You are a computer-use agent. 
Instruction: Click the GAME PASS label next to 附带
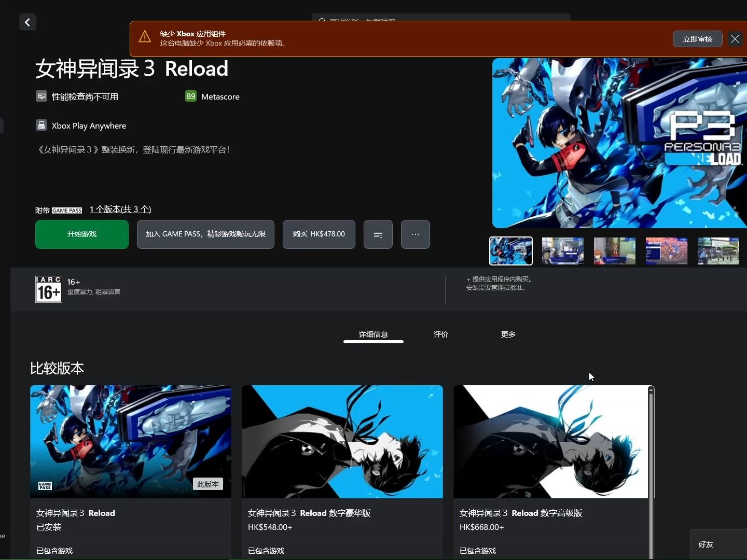click(x=67, y=211)
